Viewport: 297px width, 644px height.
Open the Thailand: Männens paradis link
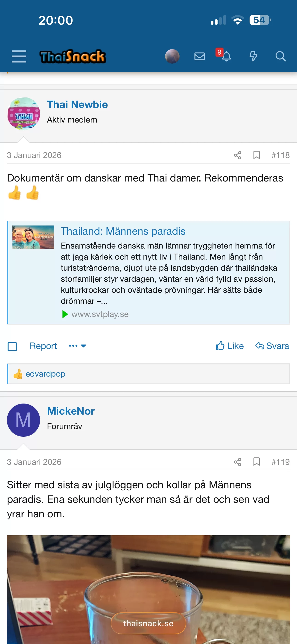click(x=123, y=231)
